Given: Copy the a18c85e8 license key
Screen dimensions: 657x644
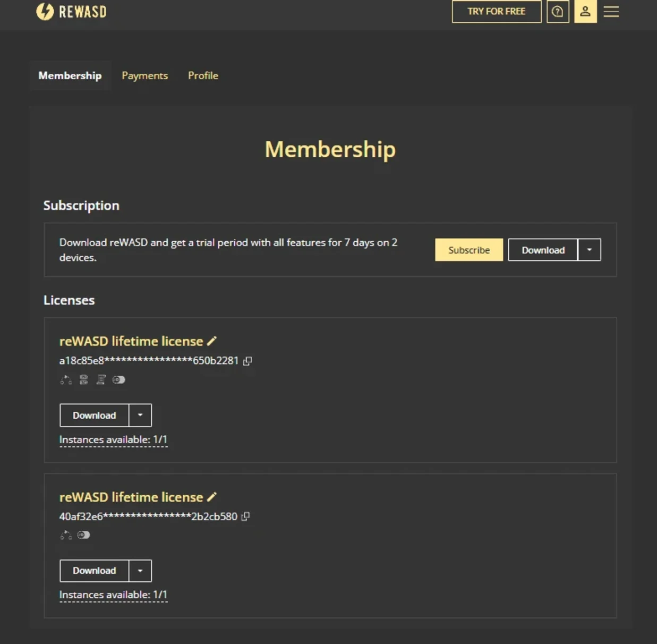Looking at the screenshot, I should click(x=248, y=361).
